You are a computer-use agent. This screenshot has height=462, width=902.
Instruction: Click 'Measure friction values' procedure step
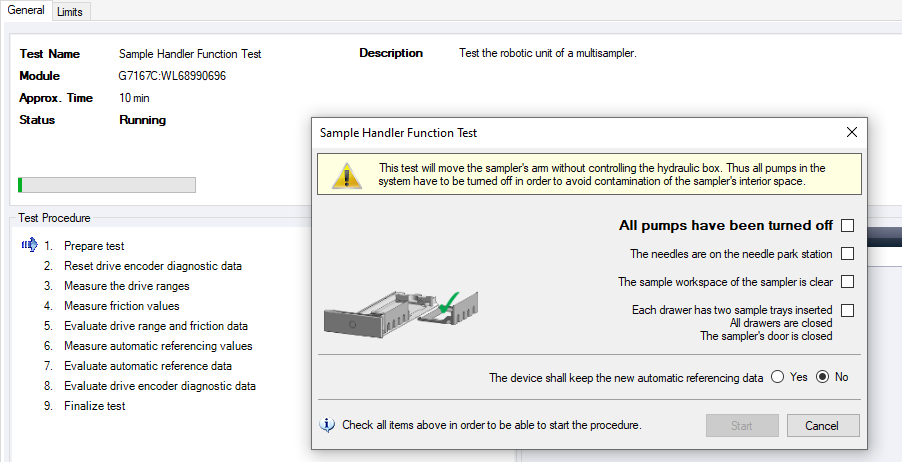point(121,306)
